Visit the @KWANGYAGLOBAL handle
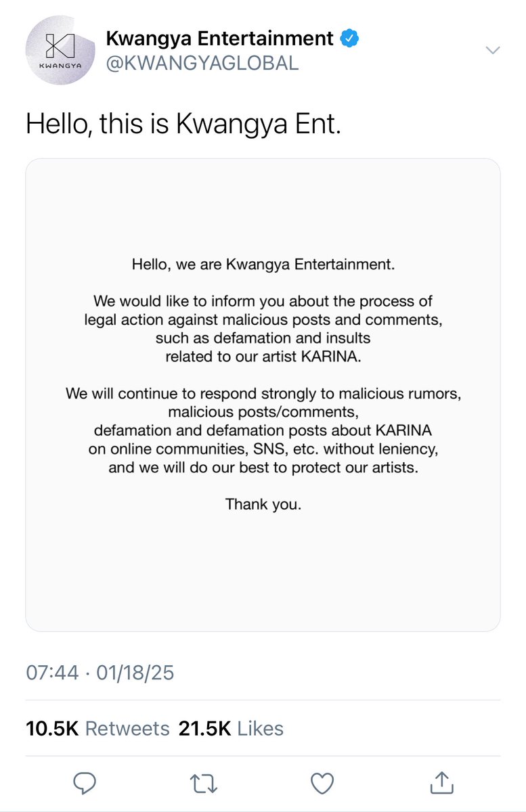The image size is (526, 812). [x=202, y=63]
